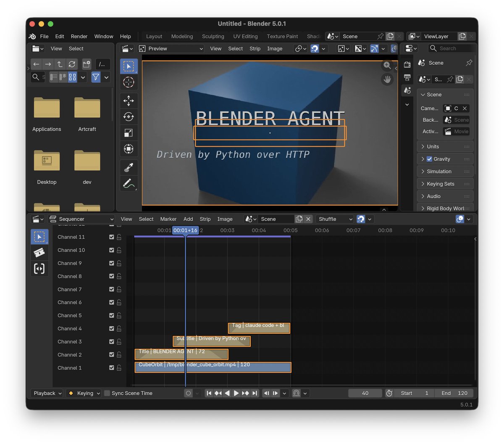Refresh the file browser list
The image size is (504, 444).
coord(72,64)
